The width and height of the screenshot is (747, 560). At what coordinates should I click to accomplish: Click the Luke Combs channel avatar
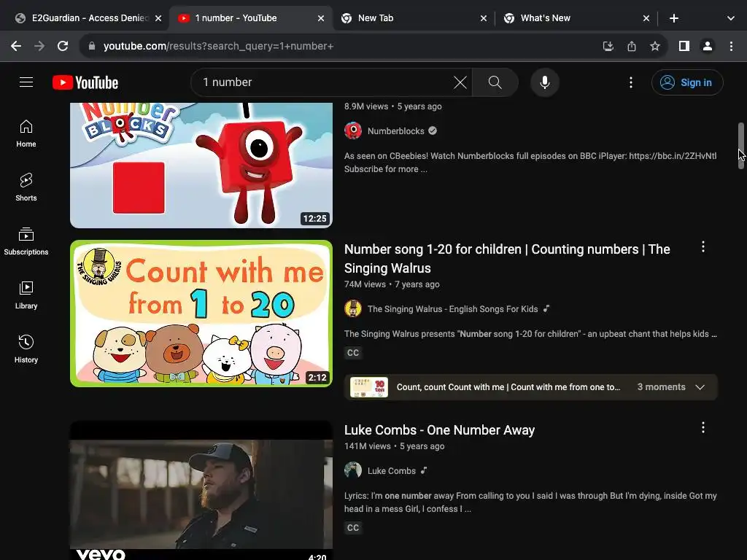pos(353,470)
